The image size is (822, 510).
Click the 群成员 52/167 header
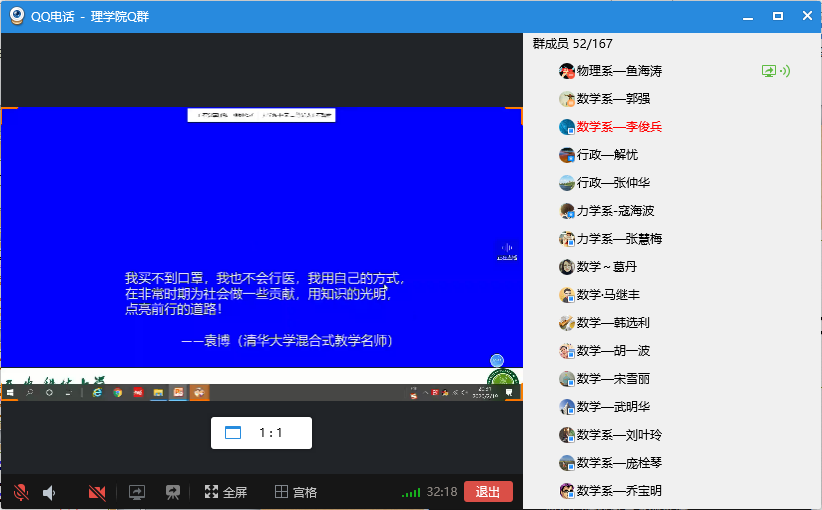[x=572, y=44]
